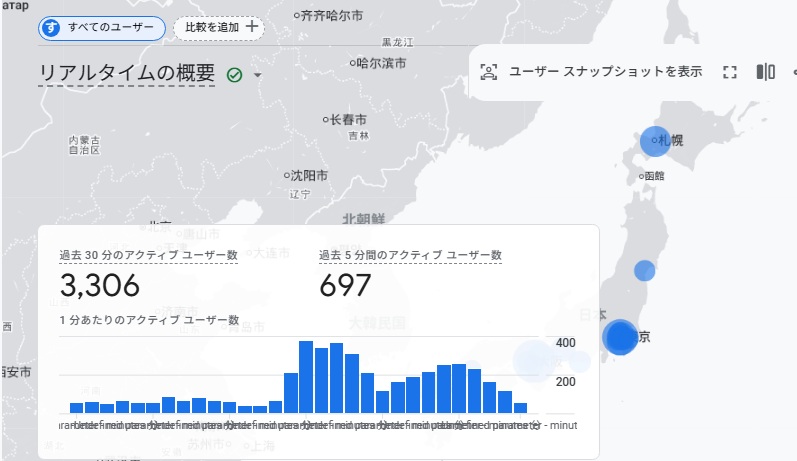Select the すべてのユーザー segment chip
Screen dimensions: 797x461
click(x=102, y=27)
